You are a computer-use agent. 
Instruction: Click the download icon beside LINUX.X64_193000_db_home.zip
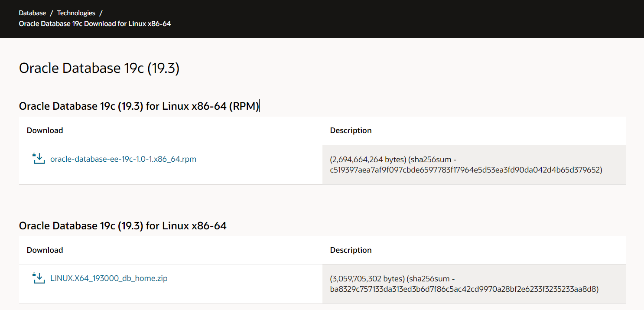point(39,278)
